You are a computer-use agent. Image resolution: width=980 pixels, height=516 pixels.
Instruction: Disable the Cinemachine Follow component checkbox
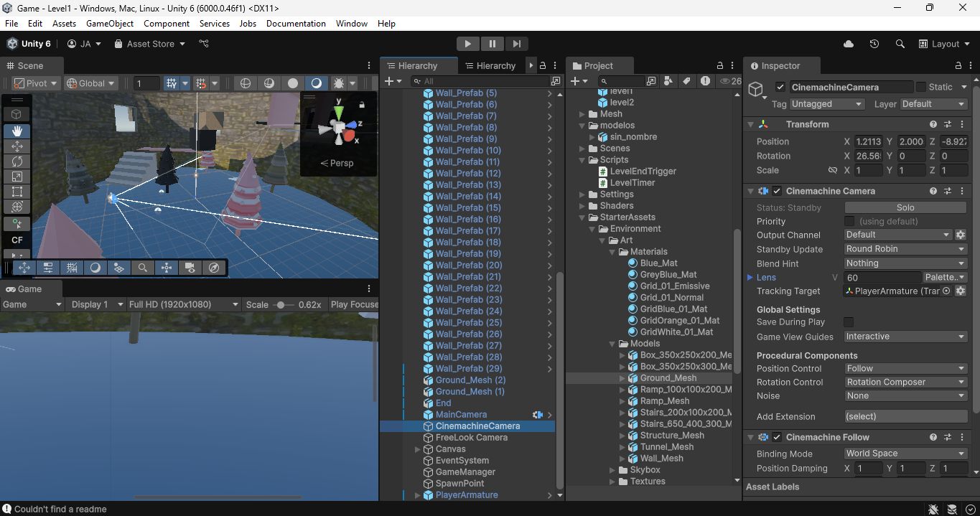pyautogui.click(x=777, y=437)
